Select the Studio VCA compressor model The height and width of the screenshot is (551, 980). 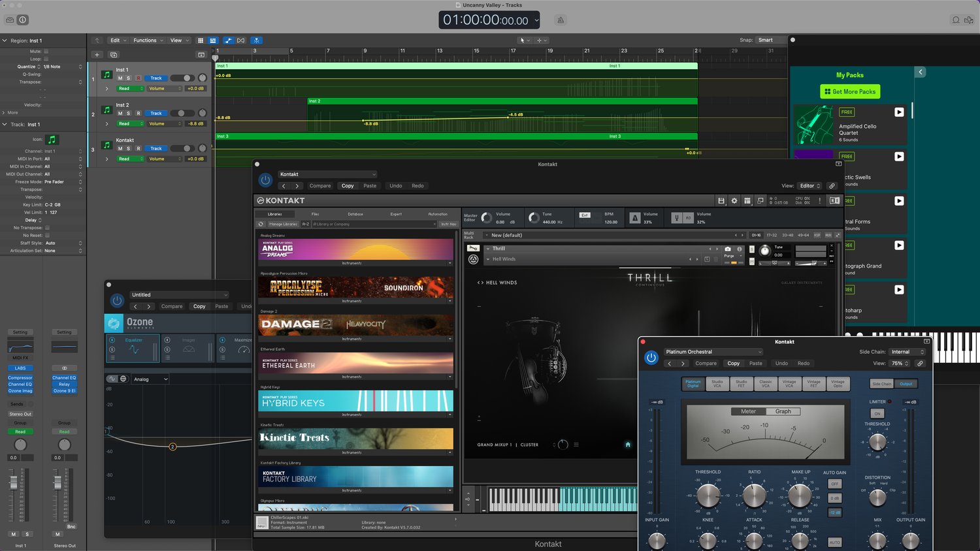pos(717,384)
